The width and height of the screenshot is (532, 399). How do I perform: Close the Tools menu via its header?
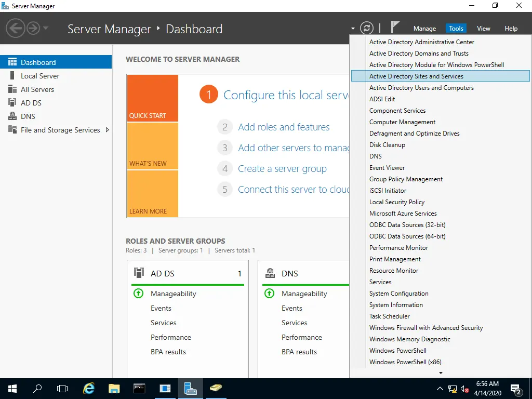click(456, 29)
